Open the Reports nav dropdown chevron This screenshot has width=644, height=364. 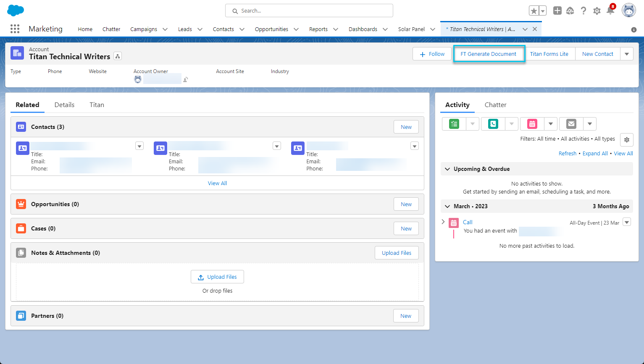(x=336, y=29)
